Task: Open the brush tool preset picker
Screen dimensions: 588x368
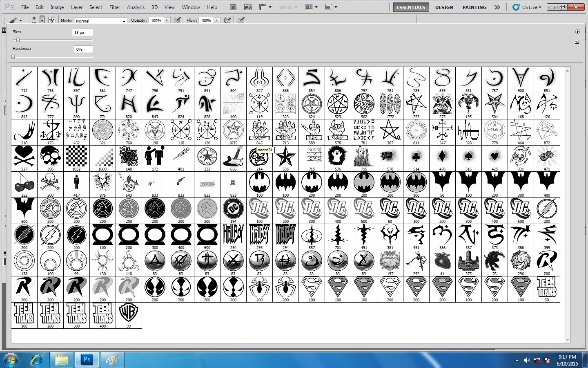Action: click(15, 20)
